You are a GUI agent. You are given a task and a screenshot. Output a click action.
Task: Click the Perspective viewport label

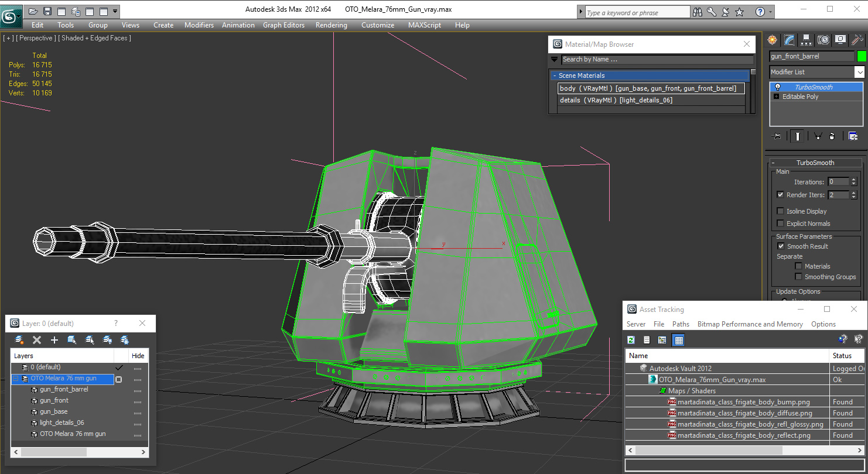[36, 38]
